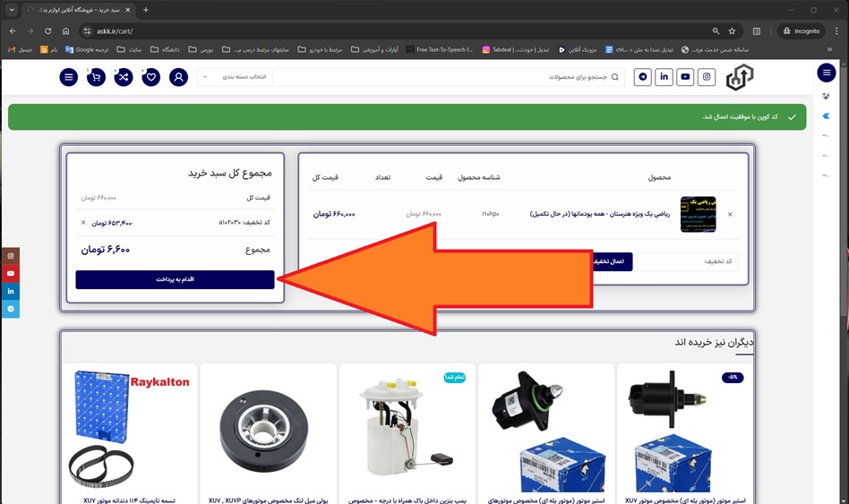This screenshot has height=504, width=849.
Task: Click the site logo in header
Action: [x=739, y=78]
